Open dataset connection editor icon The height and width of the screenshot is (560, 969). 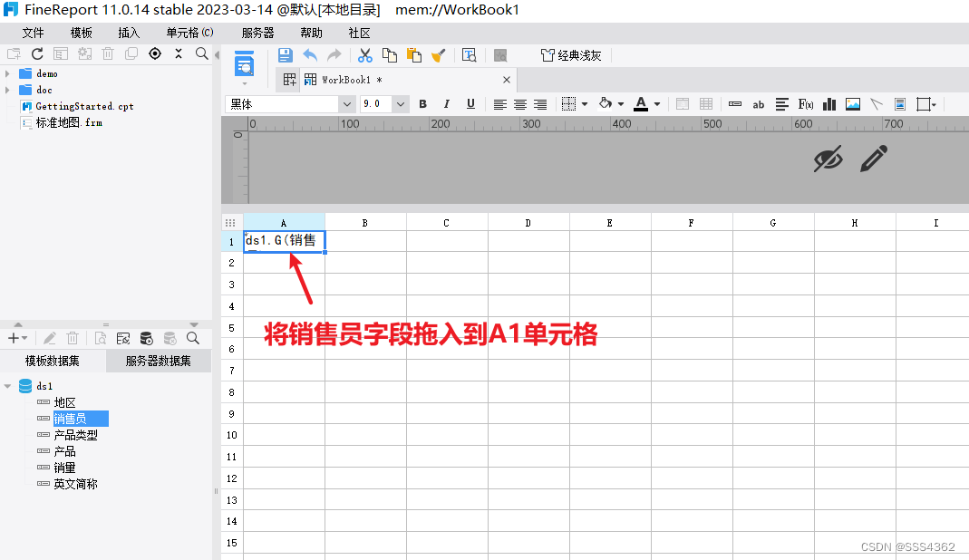pos(123,338)
